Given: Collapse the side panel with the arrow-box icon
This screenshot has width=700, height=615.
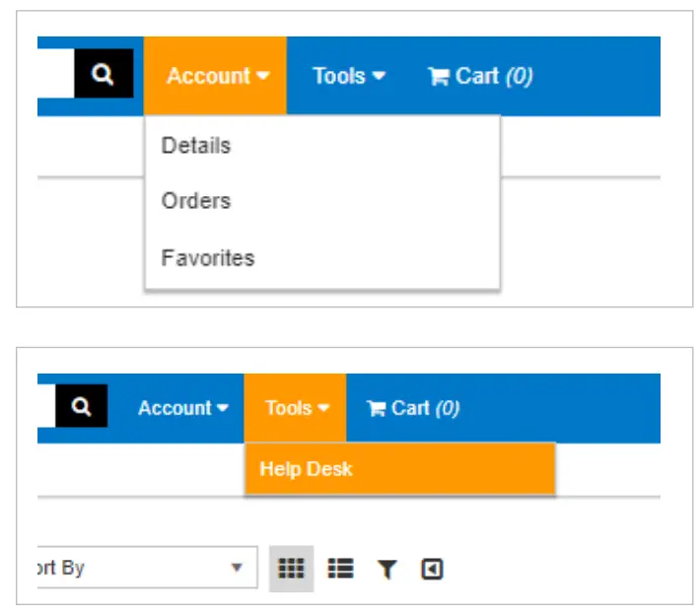Looking at the screenshot, I should tap(432, 569).
